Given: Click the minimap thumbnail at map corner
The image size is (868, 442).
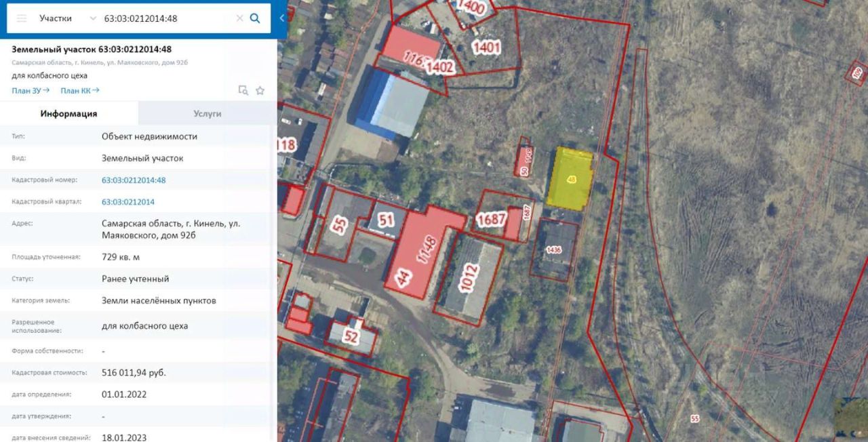Looking at the screenshot, I should coord(850,417).
